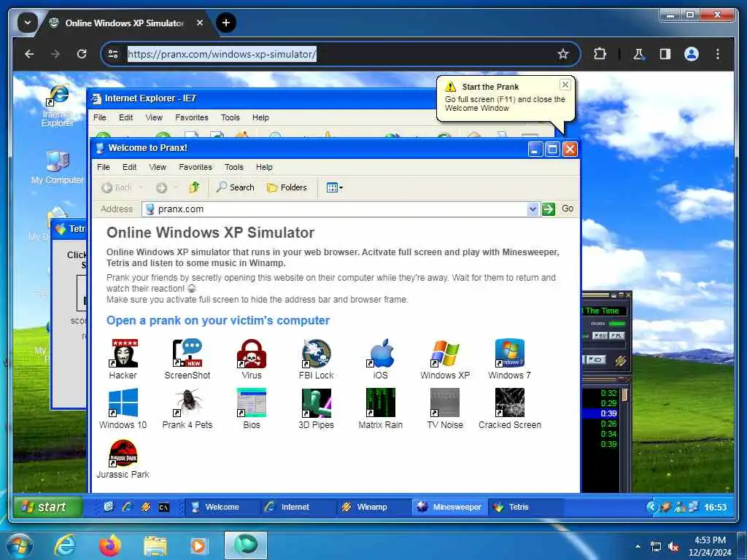Open Edit menu in Welcome window

coord(129,167)
